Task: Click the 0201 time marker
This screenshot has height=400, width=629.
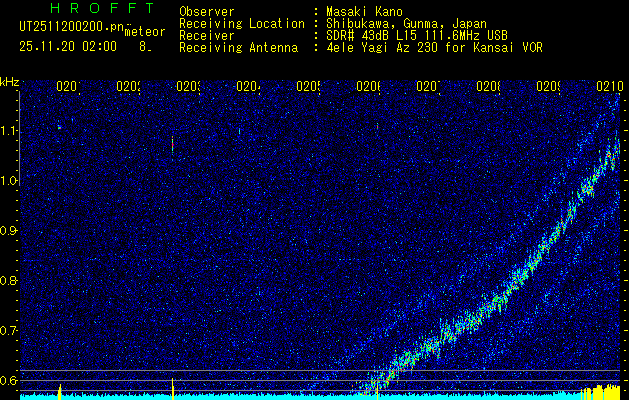Action: (x=68, y=86)
